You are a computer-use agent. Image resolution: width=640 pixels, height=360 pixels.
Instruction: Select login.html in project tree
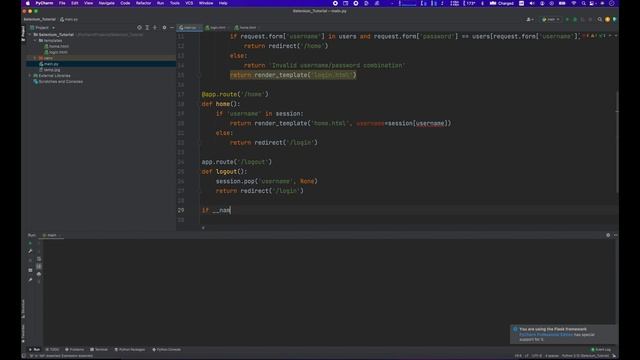(56, 52)
